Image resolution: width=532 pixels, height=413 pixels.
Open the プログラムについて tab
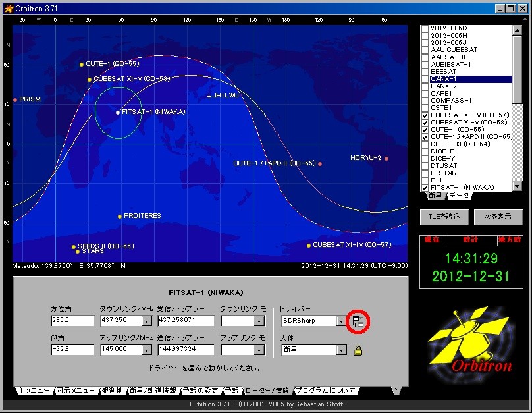tap(325, 391)
